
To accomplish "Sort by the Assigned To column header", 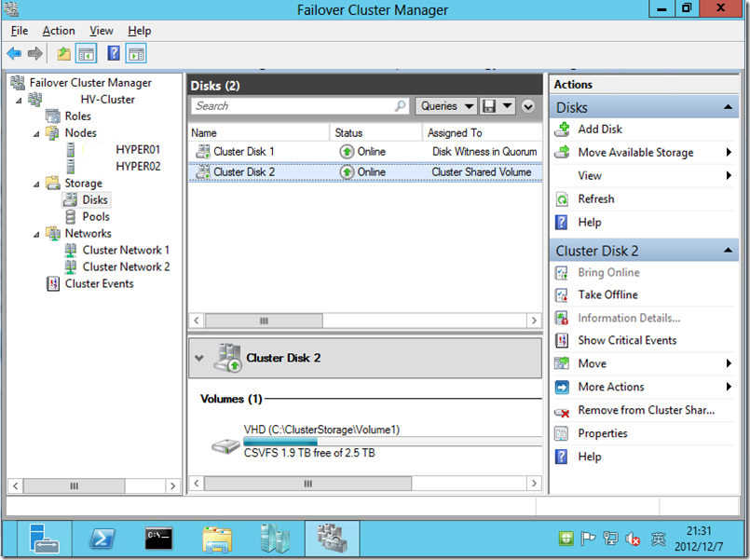I will (483, 133).
